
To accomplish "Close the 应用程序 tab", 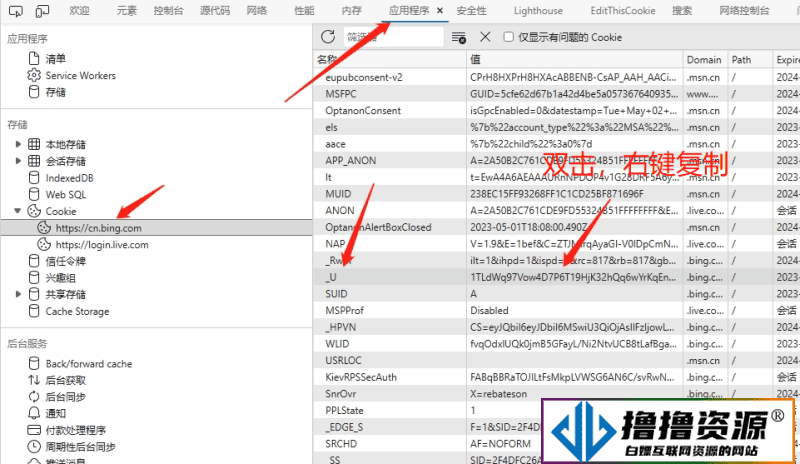I will (440, 11).
